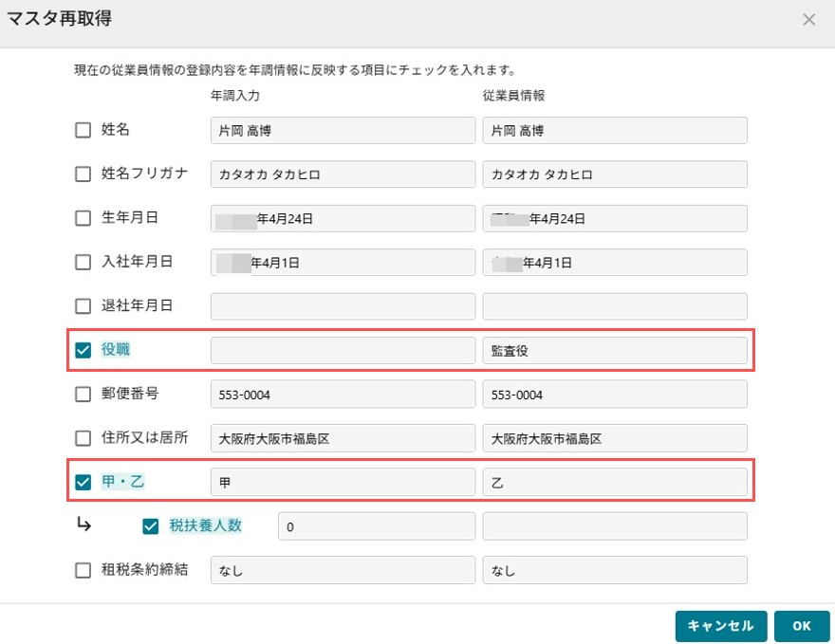Image resolution: width=835 pixels, height=644 pixels.
Task: Click 年調入力 生年月日 field 4月24日
Action: 343,219
